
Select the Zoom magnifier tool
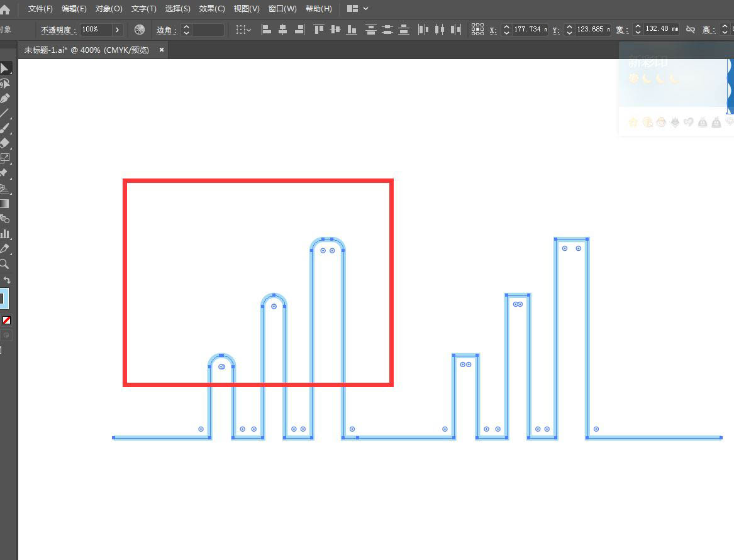4,264
